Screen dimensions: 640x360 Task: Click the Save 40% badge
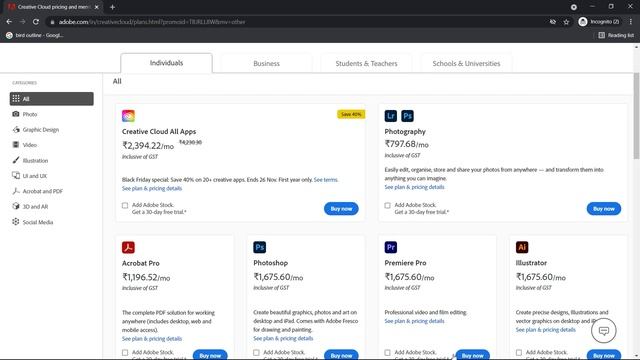pos(351,114)
